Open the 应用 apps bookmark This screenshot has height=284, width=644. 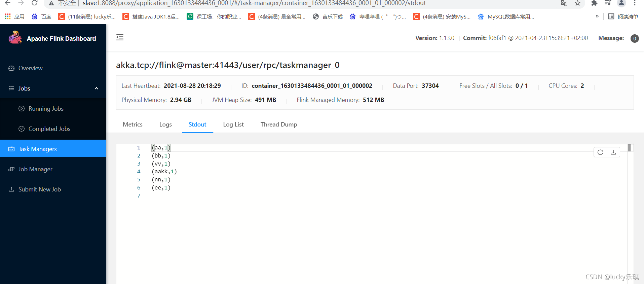click(14, 16)
